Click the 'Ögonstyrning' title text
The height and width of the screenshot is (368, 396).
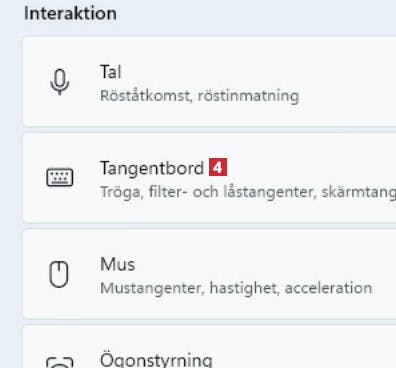click(x=156, y=360)
